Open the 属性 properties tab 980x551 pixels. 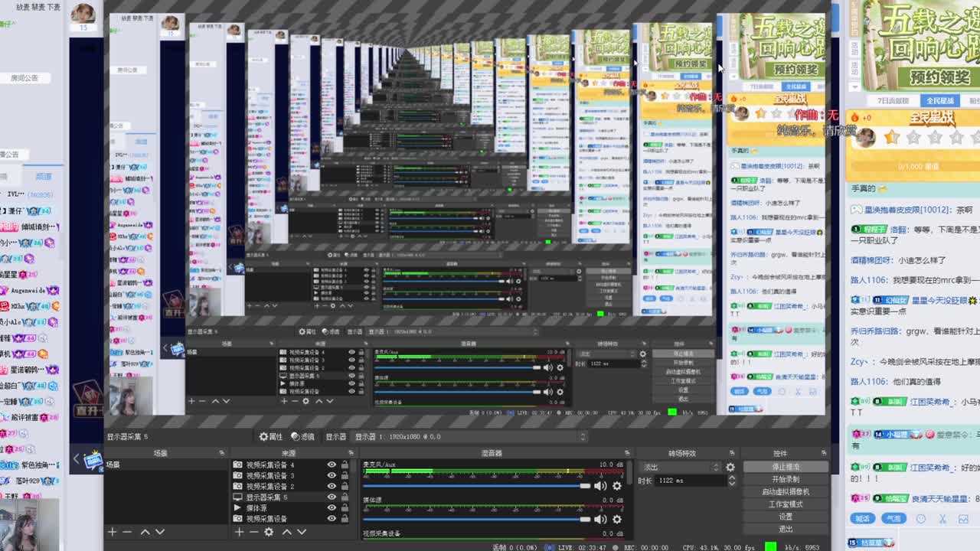(x=271, y=436)
